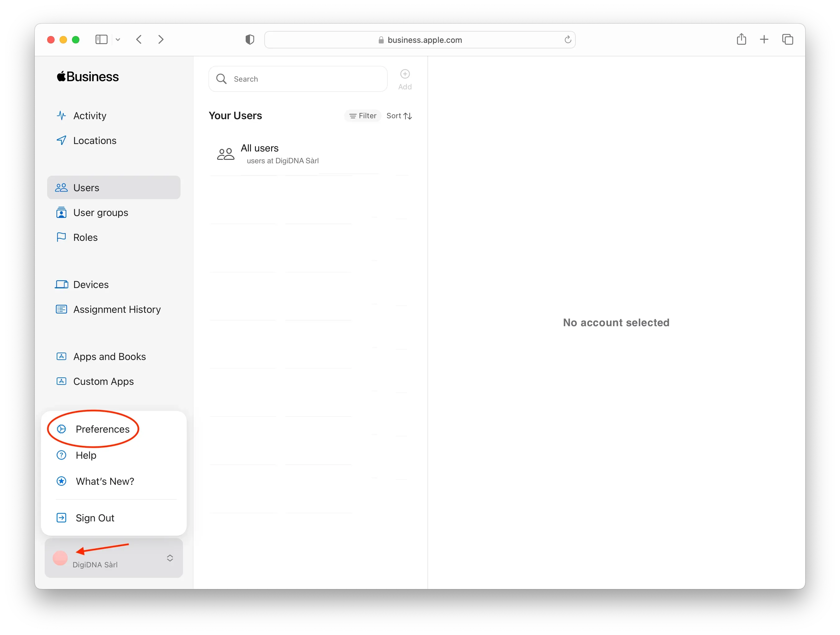Open the Help entry
Screen dimensions: 840x635
tap(86, 455)
